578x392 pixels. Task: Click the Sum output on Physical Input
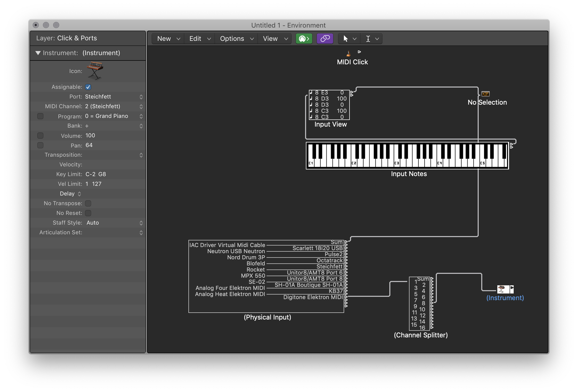pyautogui.click(x=346, y=242)
